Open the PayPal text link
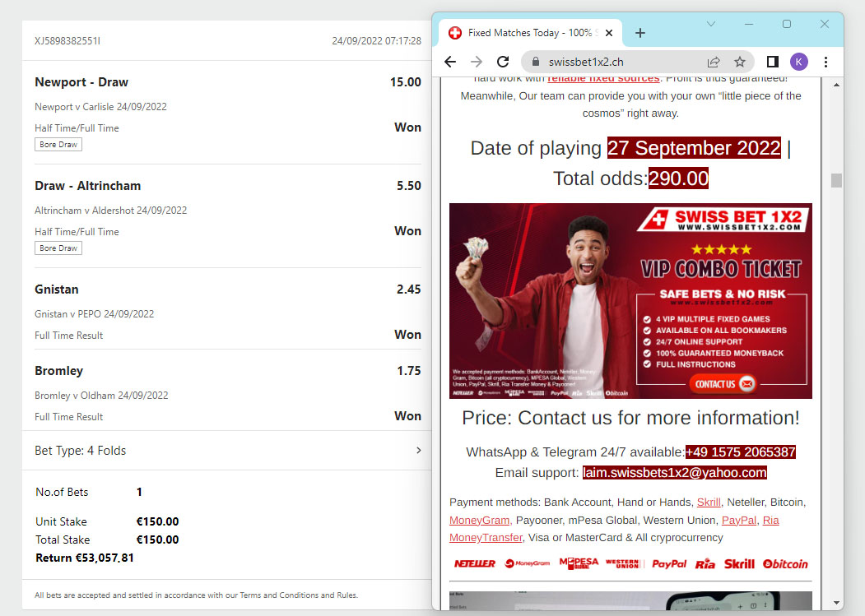The image size is (865, 616). 739,520
